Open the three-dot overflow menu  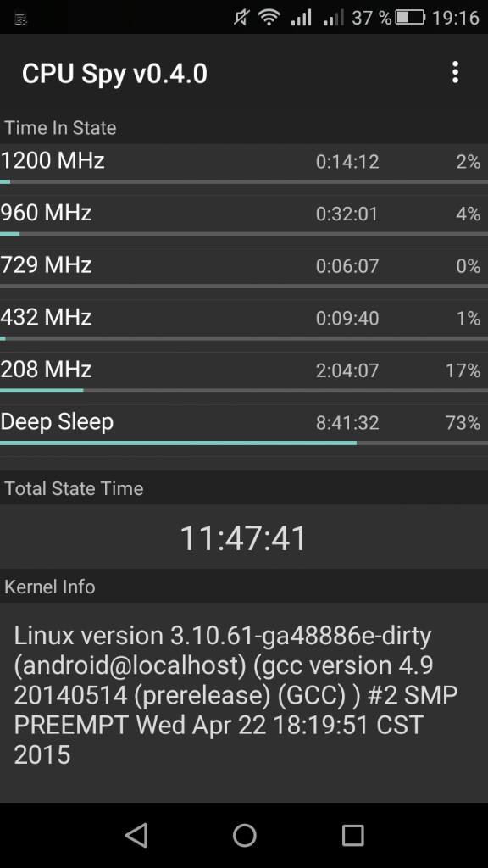click(x=455, y=73)
